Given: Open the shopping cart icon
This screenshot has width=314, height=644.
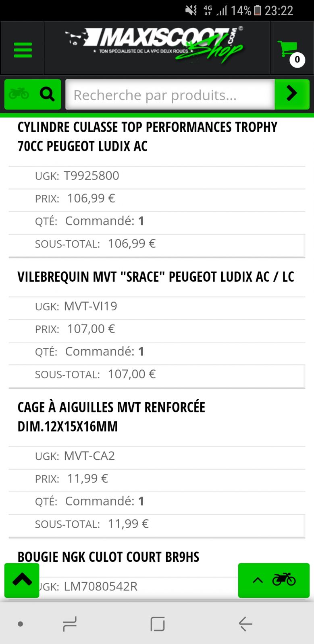Looking at the screenshot, I should point(288,49).
